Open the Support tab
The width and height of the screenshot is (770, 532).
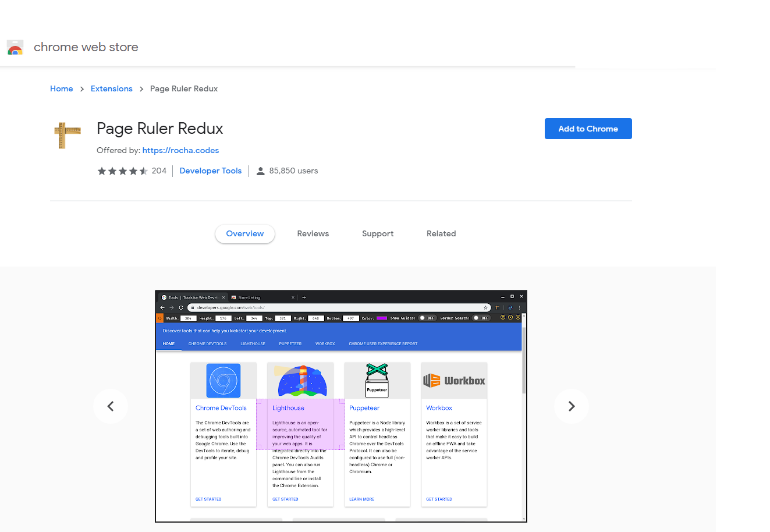tap(378, 234)
